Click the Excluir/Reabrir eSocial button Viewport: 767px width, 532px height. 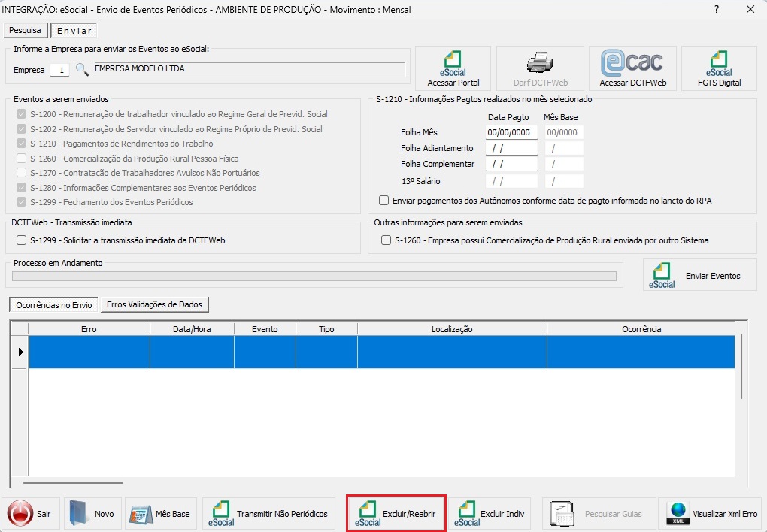(396, 514)
